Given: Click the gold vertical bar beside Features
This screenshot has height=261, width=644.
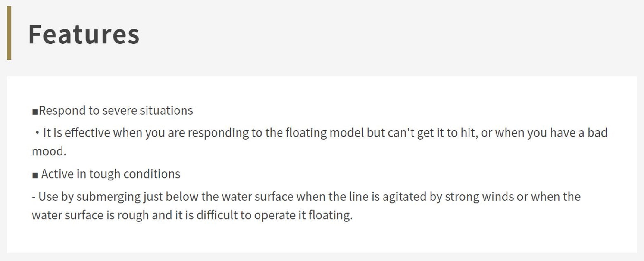Looking at the screenshot, I should pyautogui.click(x=9, y=33).
